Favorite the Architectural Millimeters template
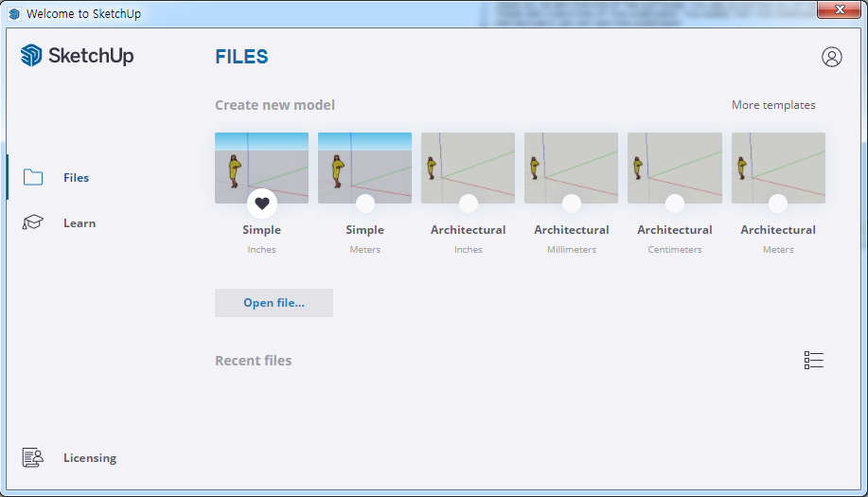 (x=572, y=204)
